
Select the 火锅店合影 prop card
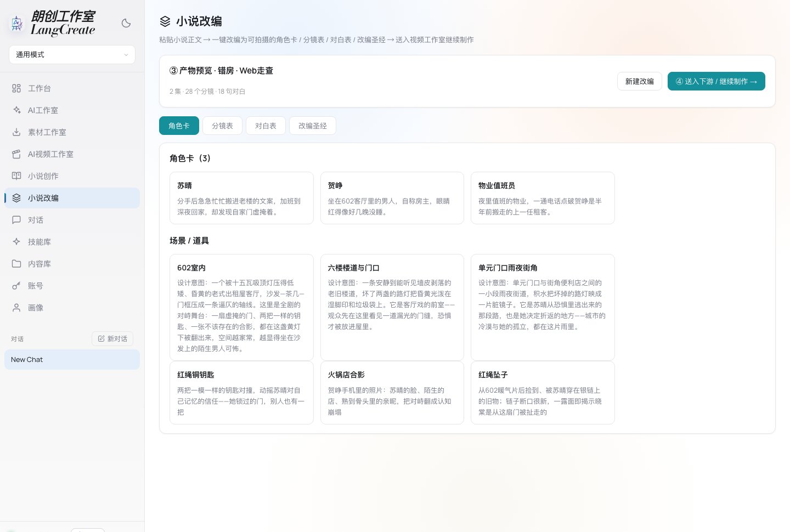click(x=392, y=393)
